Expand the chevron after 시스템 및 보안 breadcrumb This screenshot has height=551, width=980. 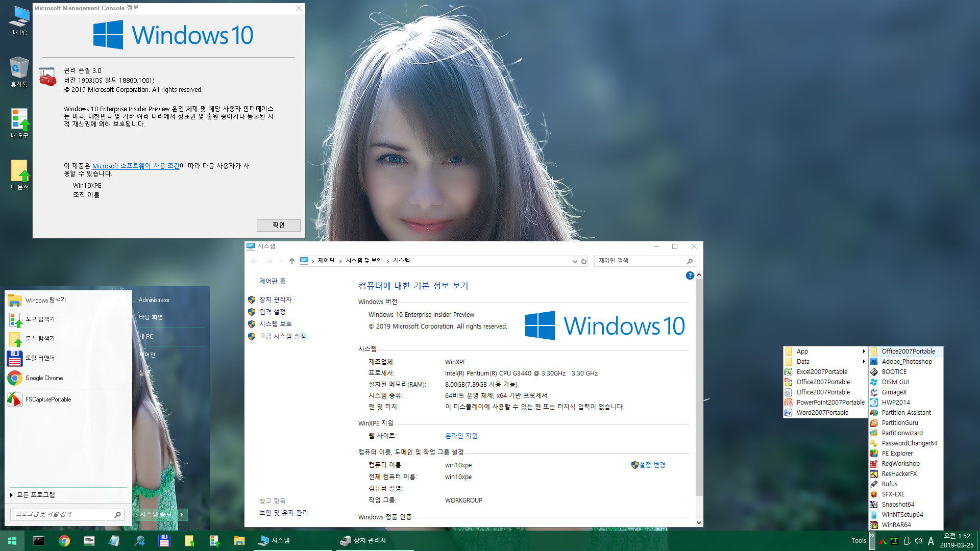click(388, 261)
